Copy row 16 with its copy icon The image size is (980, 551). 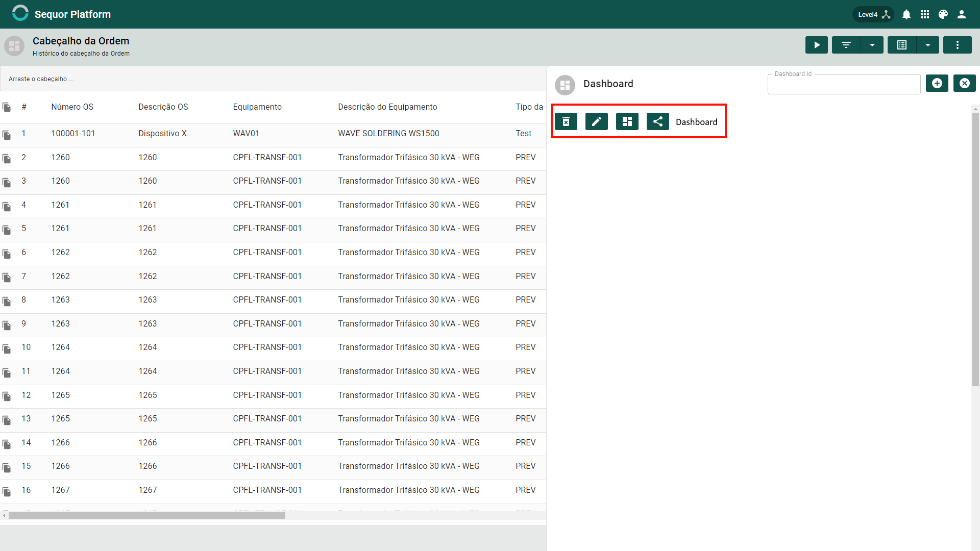7,492
